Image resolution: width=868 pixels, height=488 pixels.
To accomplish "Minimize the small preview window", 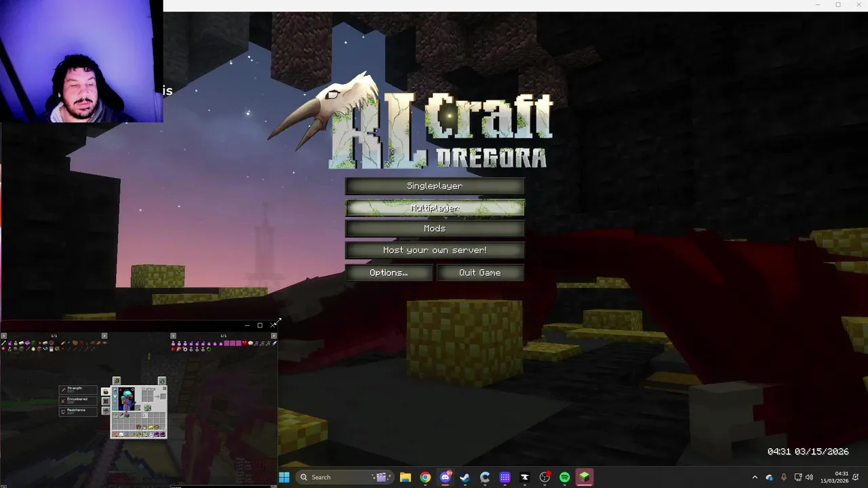I will tap(247, 325).
